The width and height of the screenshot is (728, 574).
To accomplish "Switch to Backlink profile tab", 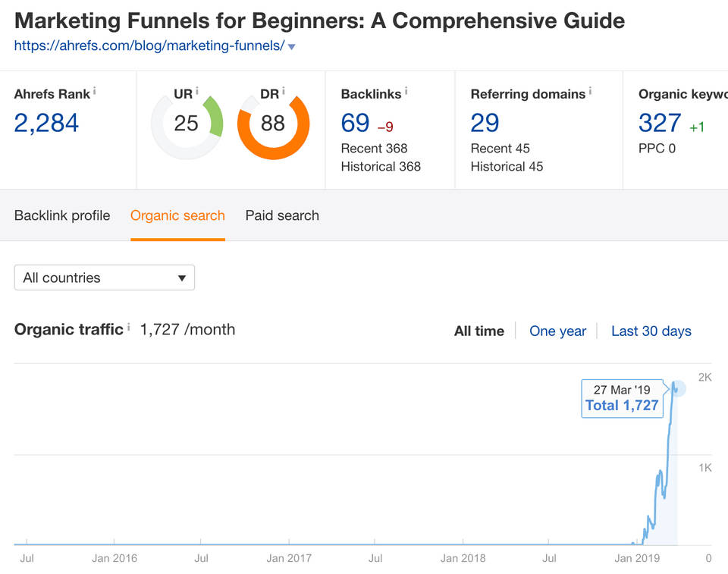I will [x=62, y=215].
